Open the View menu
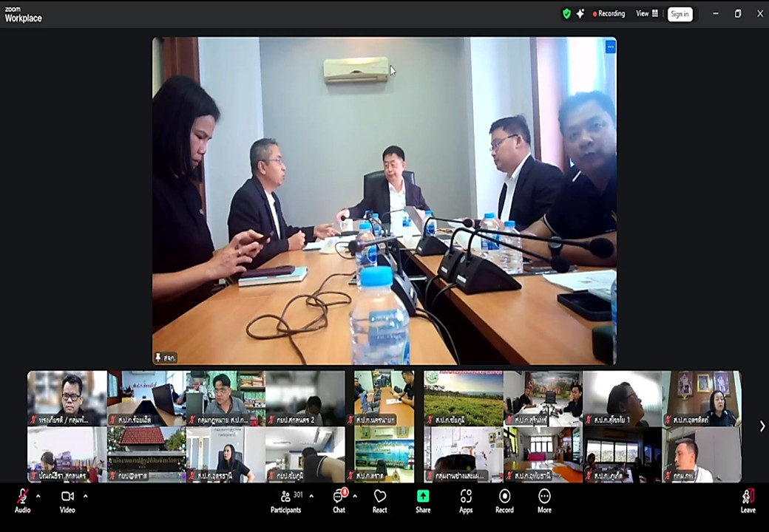769x532 pixels. 643,13
